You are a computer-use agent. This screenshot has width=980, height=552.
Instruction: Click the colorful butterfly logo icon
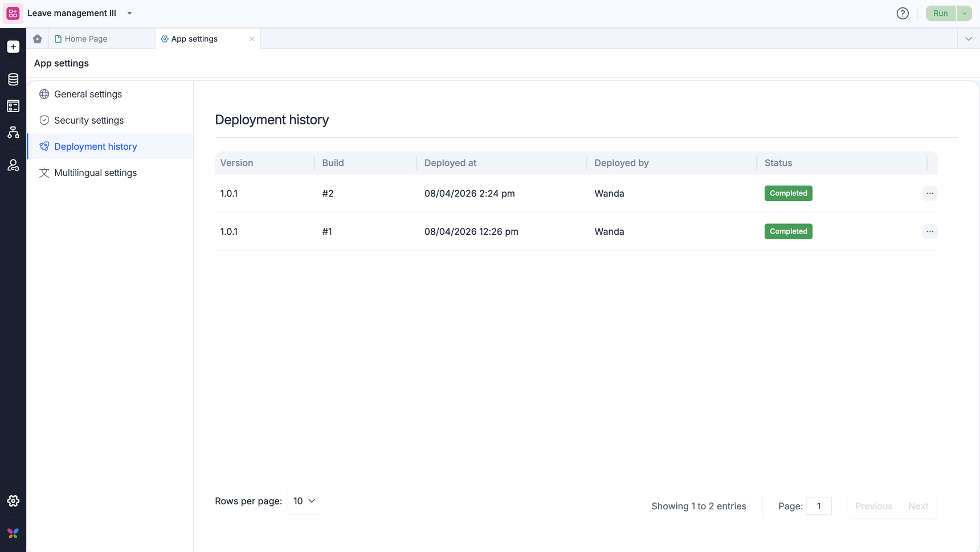[x=13, y=533]
